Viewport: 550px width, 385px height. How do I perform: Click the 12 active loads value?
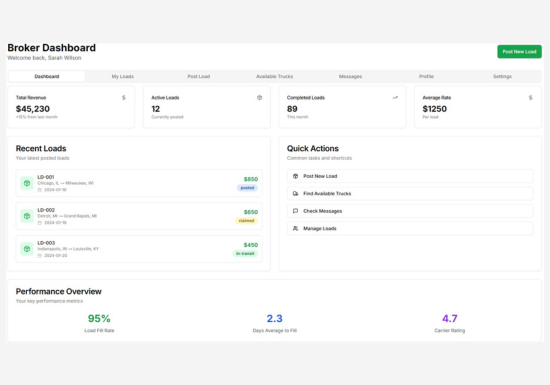tap(155, 109)
